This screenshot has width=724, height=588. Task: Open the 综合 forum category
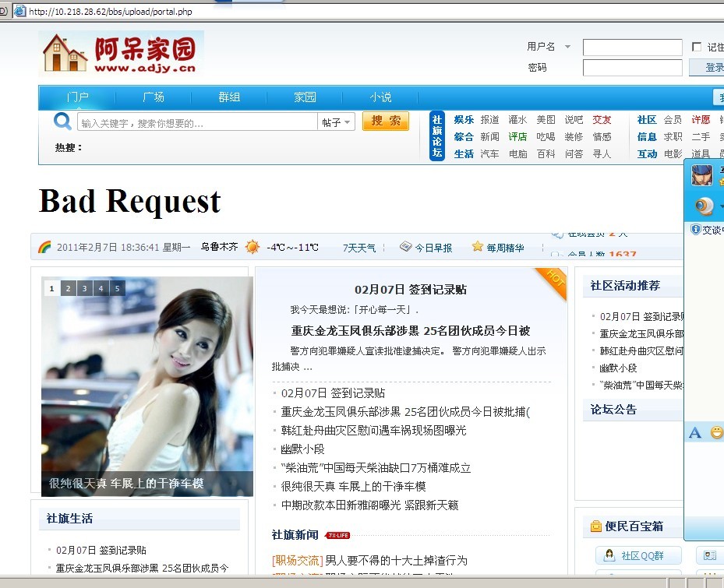pos(464,137)
